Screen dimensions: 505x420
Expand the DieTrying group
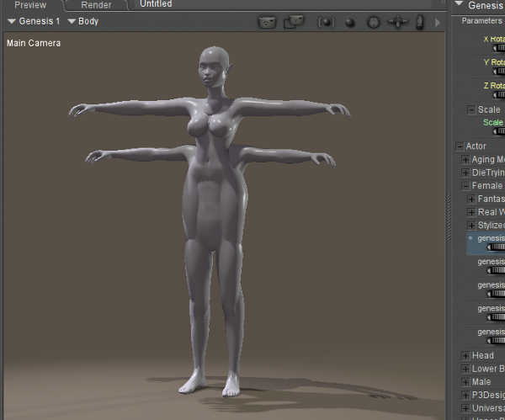coord(465,173)
